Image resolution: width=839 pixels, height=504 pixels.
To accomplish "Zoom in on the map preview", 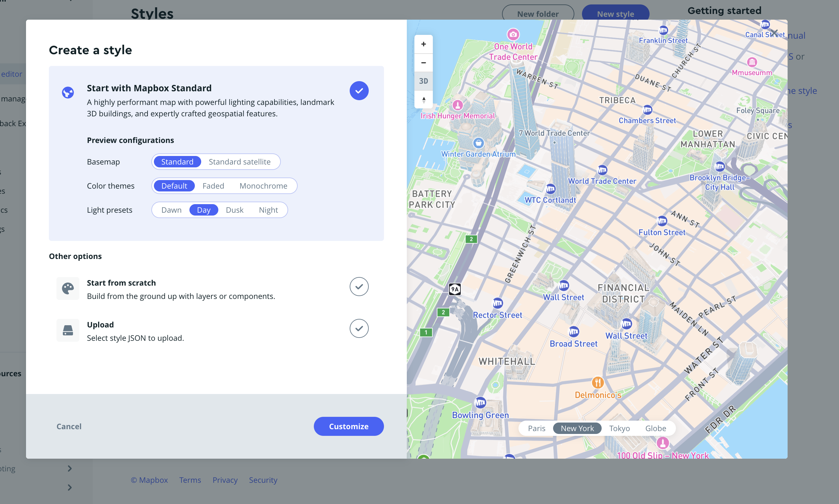I will [423, 44].
